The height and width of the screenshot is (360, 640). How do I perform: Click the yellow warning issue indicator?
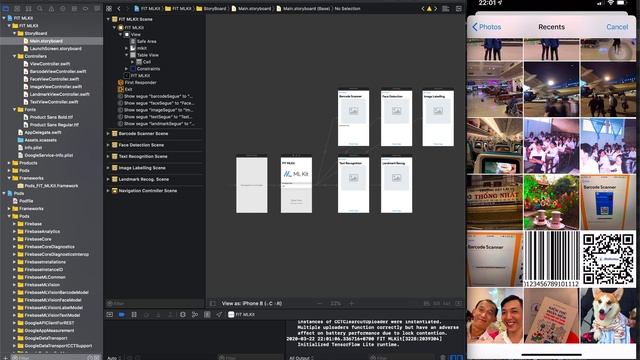429,8
